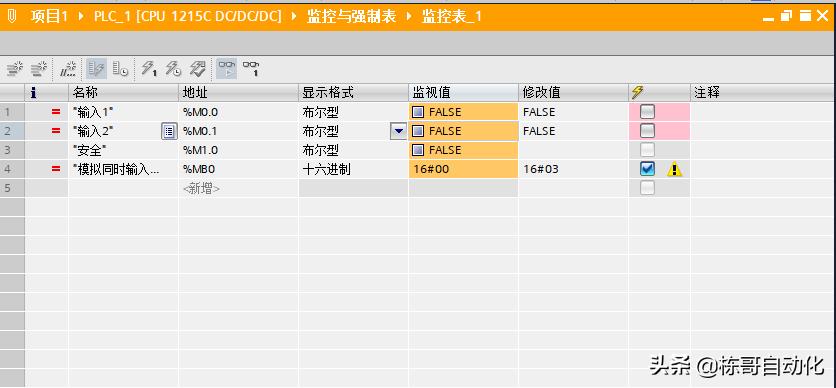Viewport: 836px width, 388px height.
Task: Click the modify value 16#03 cell
Action: (574, 169)
